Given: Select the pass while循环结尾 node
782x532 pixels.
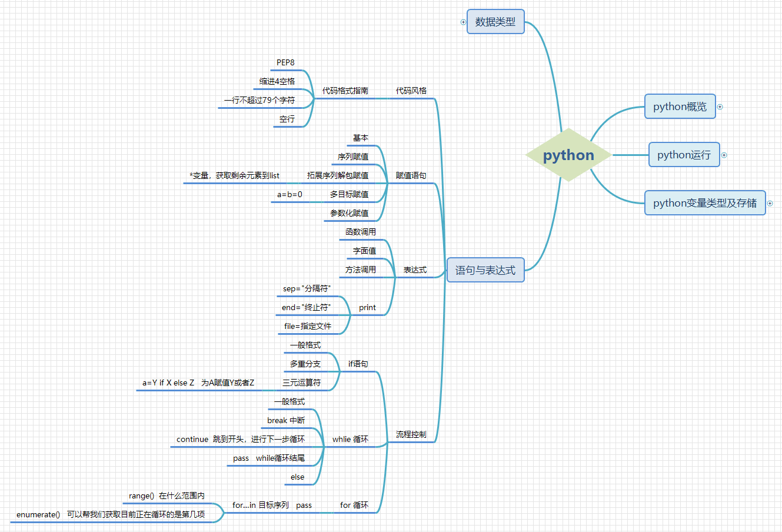Looking at the screenshot, I should tap(269, 458).
